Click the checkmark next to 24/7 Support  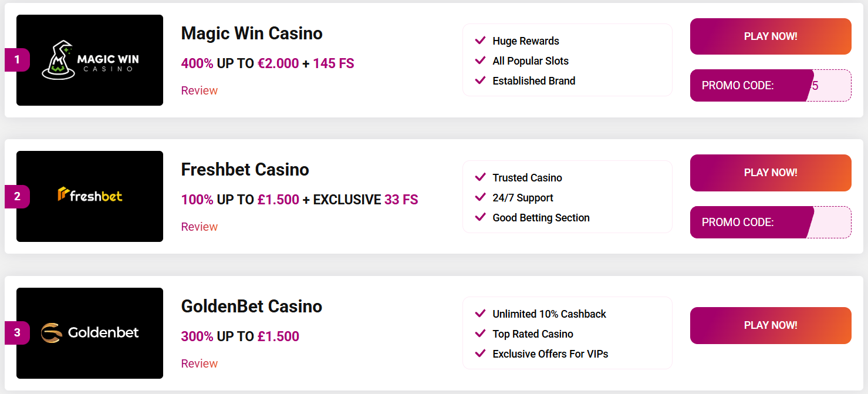pyautogui.click(x=480, y=197)
